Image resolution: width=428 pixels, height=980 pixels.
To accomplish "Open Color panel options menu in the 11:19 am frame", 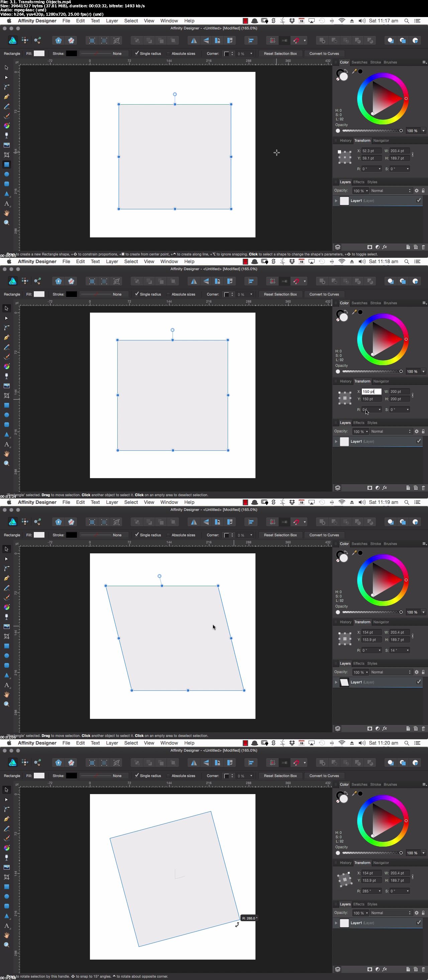I will (x=424, y=544).
